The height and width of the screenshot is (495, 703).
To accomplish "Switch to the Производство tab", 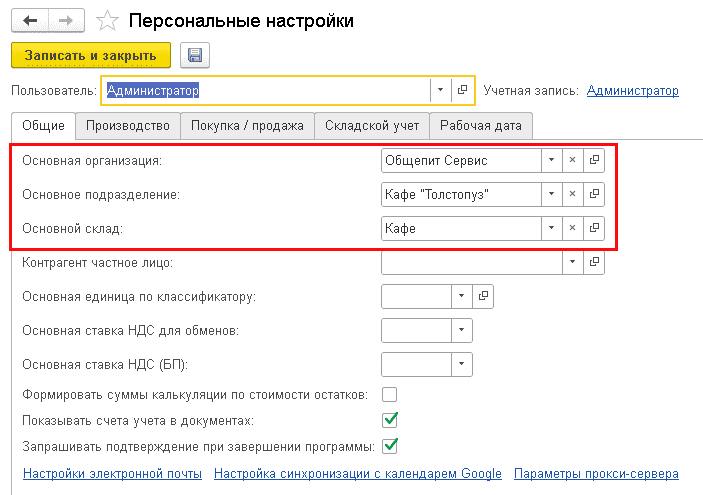I will click(x=128, y=125).
